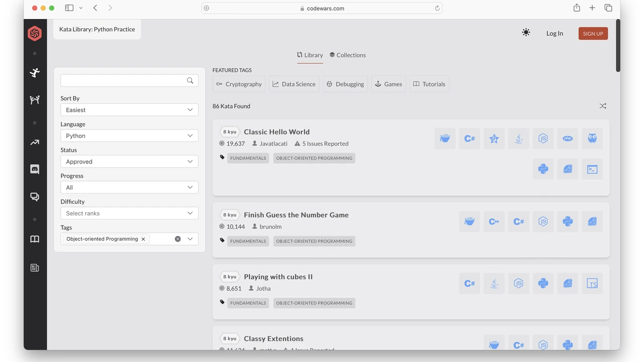The width and height of the screenshot is (644, 362).
Task: Filter by Debugging featured tag
Action: (345, 84)
